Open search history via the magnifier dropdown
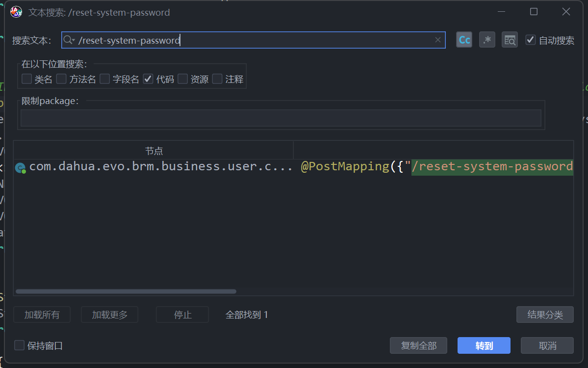Image resolution: width=588 pixels, height=368 pixels. (69, 40)
